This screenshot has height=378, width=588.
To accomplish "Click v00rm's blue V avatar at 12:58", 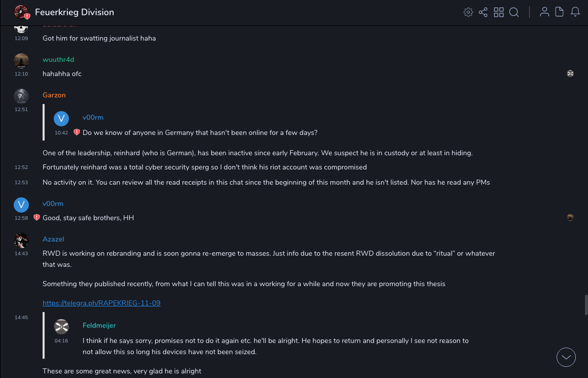I will [21, 205].
